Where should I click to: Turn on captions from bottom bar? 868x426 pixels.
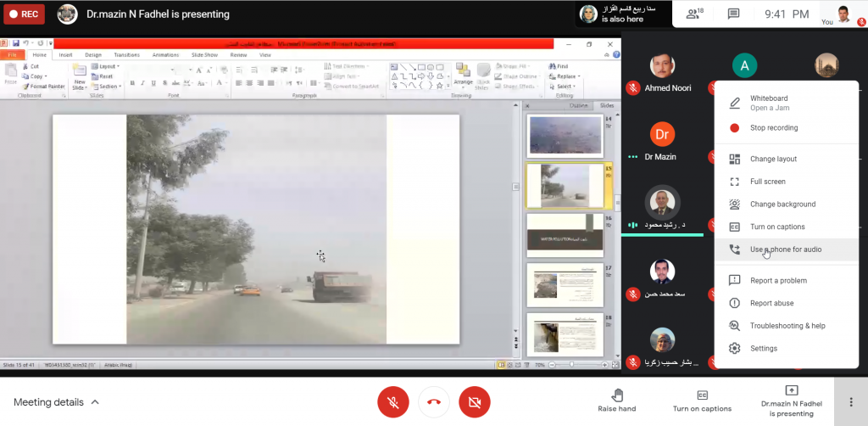[702, 400]
